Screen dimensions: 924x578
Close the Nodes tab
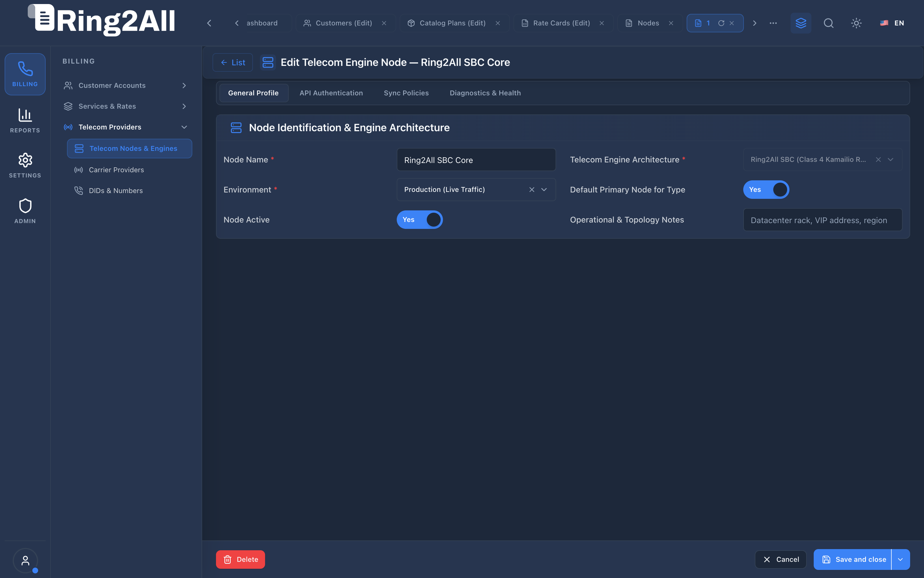pyautogui.click(x=671, y=23)
